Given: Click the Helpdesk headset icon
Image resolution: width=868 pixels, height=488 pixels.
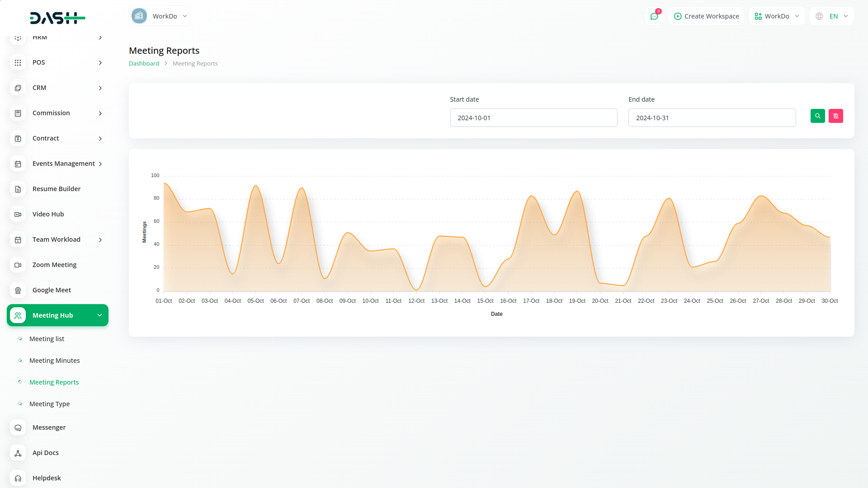Looking at the screenshot, I should [18, 478].
